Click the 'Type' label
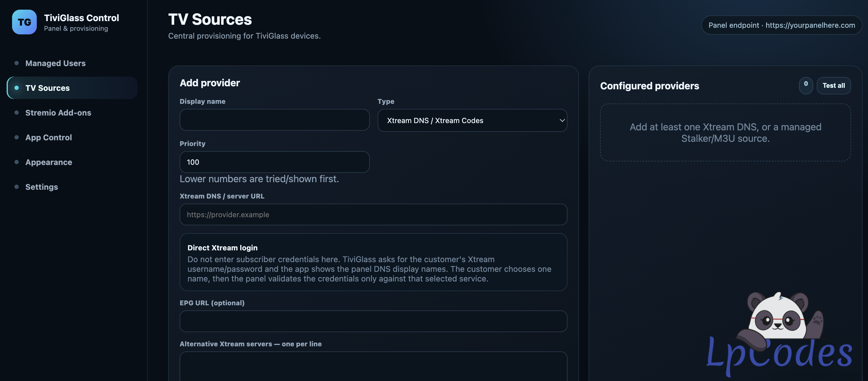868x381 pixels. click(x=386, y=101)
